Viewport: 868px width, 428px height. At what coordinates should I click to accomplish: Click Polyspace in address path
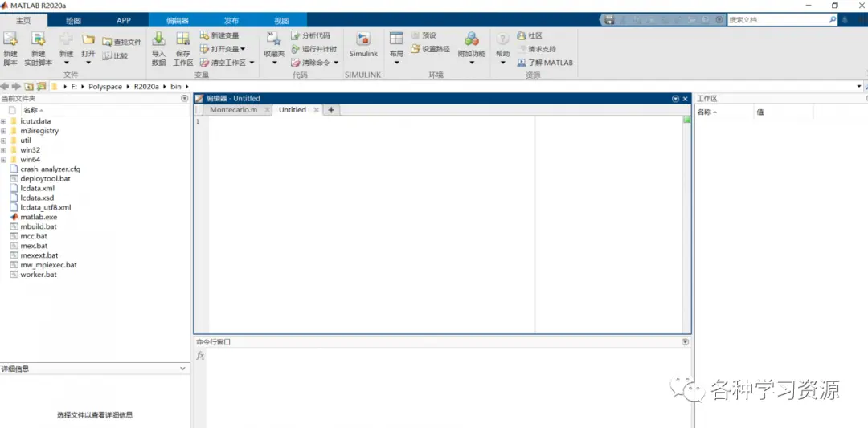point(105,87)
